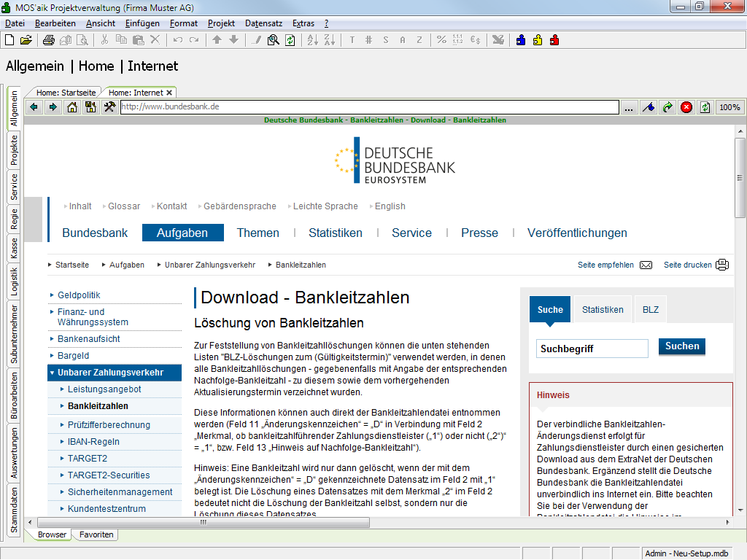Collapse the Unbarer Zahlungsverkehr navigation section
Viewport: 747px width, 560px height.
coord(115,373)
